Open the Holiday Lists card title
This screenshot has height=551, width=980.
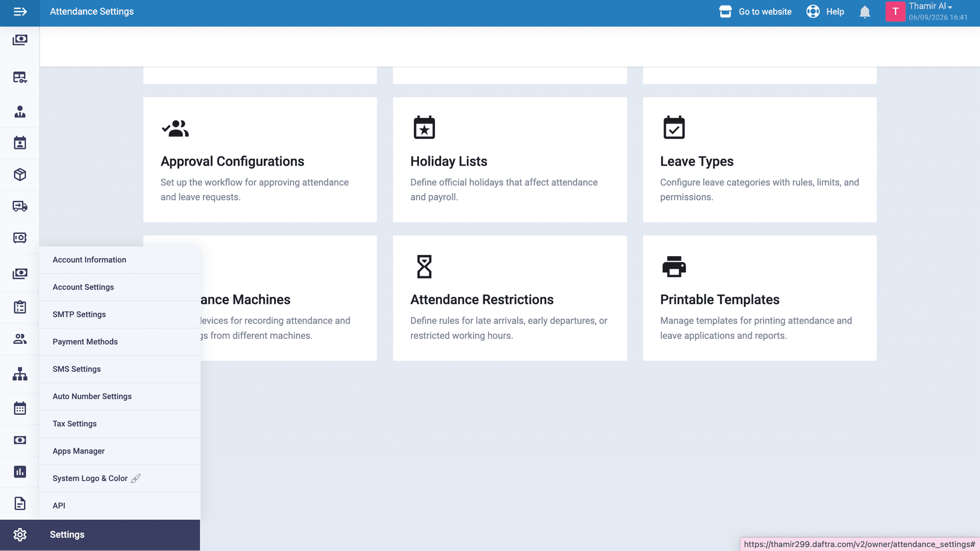point(449,161)
